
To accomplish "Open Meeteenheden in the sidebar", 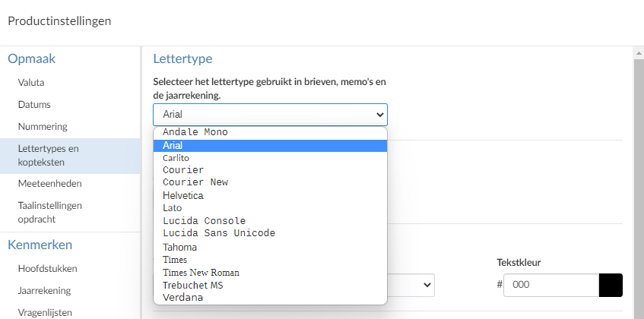I will point(49,183).
